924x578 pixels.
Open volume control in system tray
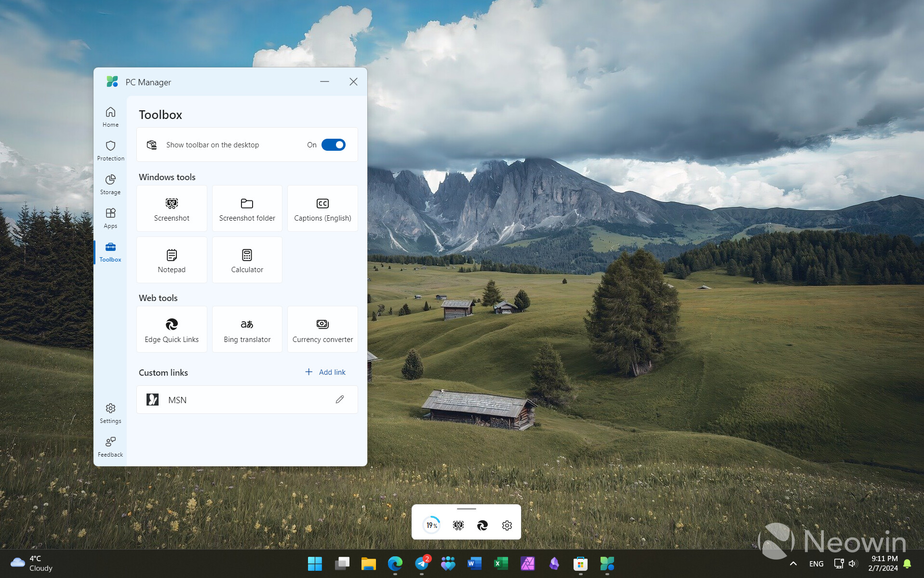click(853, 564)
